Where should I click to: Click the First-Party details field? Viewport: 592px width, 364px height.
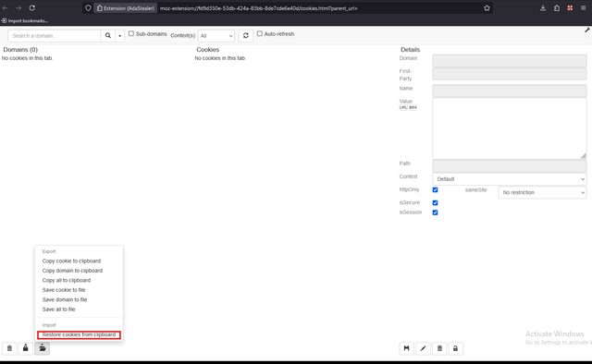pos(510,74)
